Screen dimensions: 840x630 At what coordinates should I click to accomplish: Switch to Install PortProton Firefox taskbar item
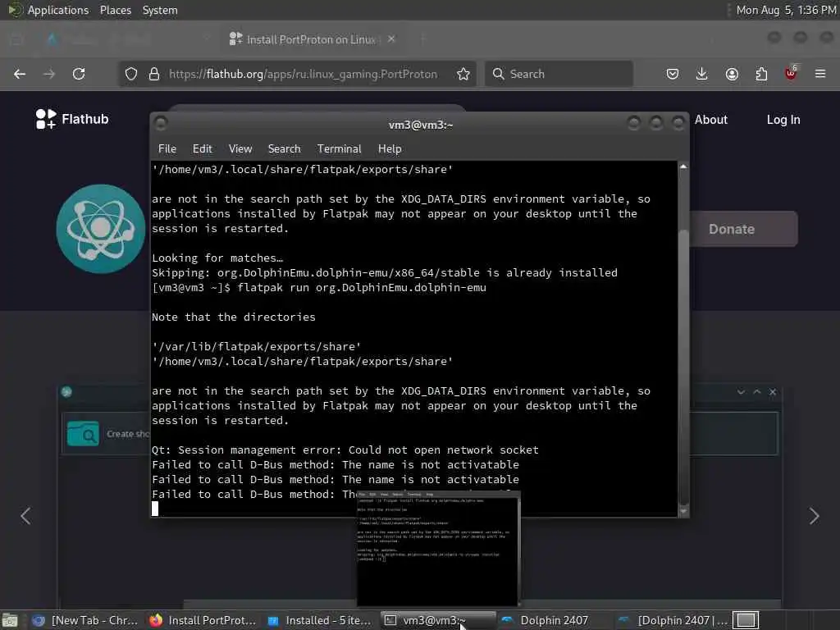pos(203,620)
